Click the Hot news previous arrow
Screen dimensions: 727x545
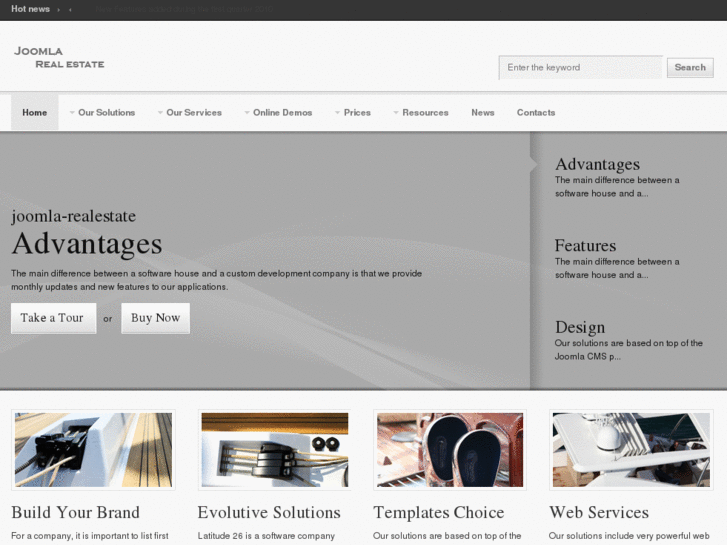70,10
